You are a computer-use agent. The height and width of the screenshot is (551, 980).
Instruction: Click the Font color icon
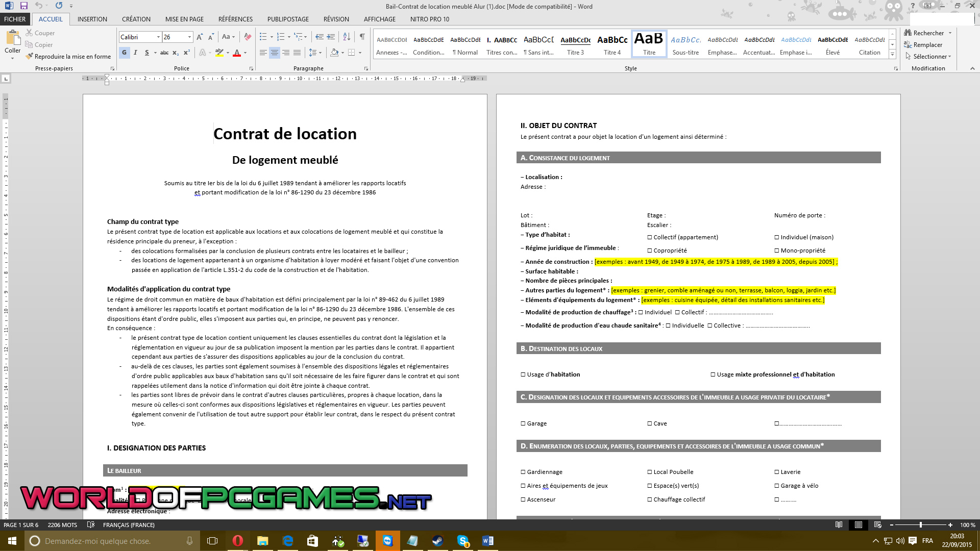pos(237,53)
